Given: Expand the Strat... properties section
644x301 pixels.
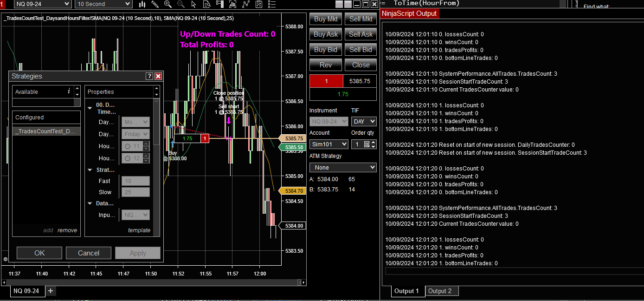Looking at the screenshot, I should [90, 170].
